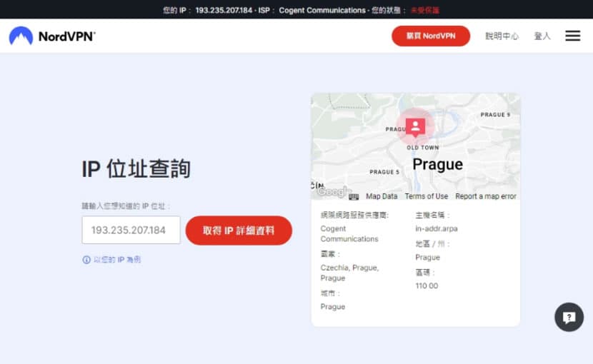This screenshot has width=593, height=364.
Task: Click the OLD TOWN map label
Action: pos(423,148)
